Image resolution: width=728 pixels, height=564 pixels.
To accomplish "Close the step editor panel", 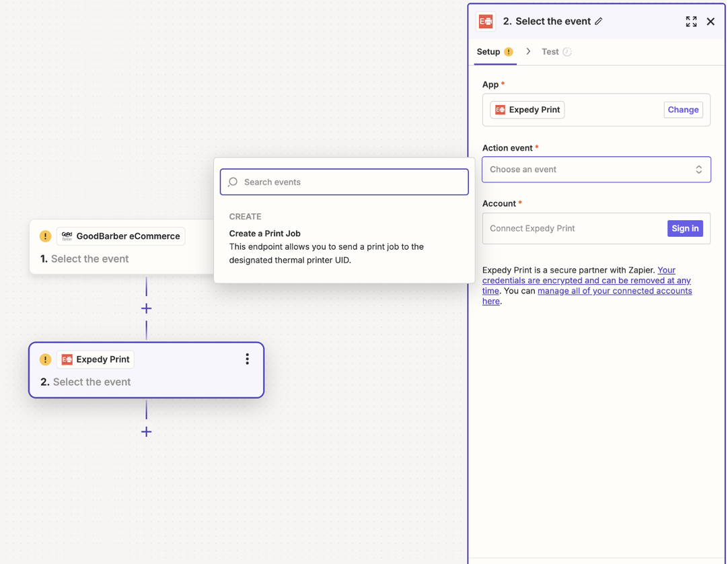I will [711, 22].
